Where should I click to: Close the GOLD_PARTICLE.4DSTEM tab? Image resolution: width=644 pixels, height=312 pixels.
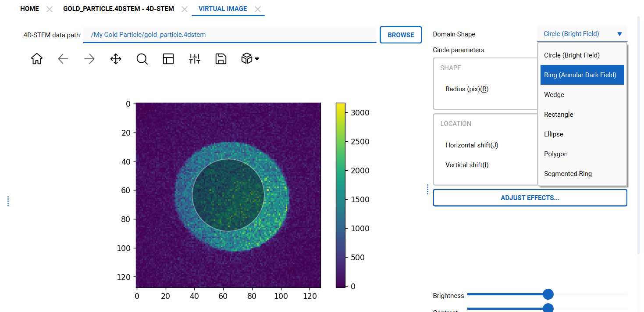(x=185, y=9)
